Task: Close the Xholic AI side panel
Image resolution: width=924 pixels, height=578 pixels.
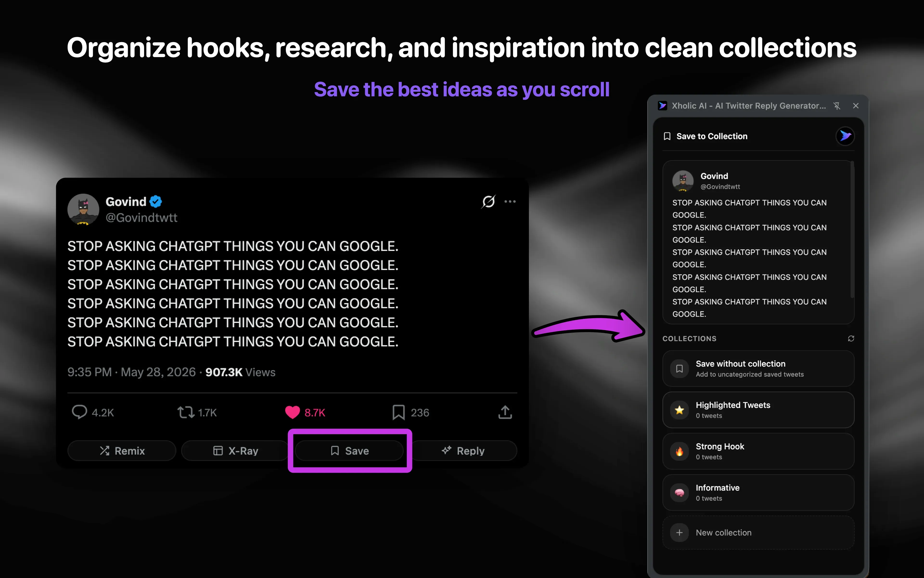Action: click(856, 106)
